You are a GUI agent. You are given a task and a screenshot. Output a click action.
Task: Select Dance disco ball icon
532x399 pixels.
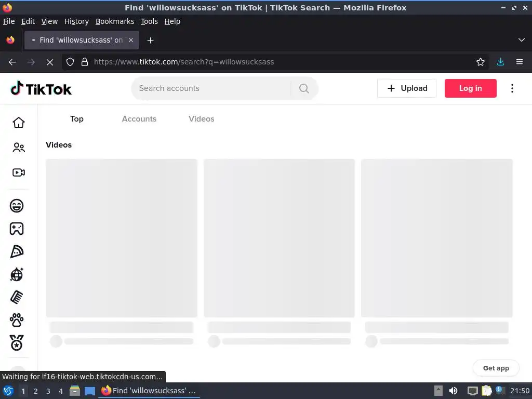pyautogui.click(x=17, y=274)
